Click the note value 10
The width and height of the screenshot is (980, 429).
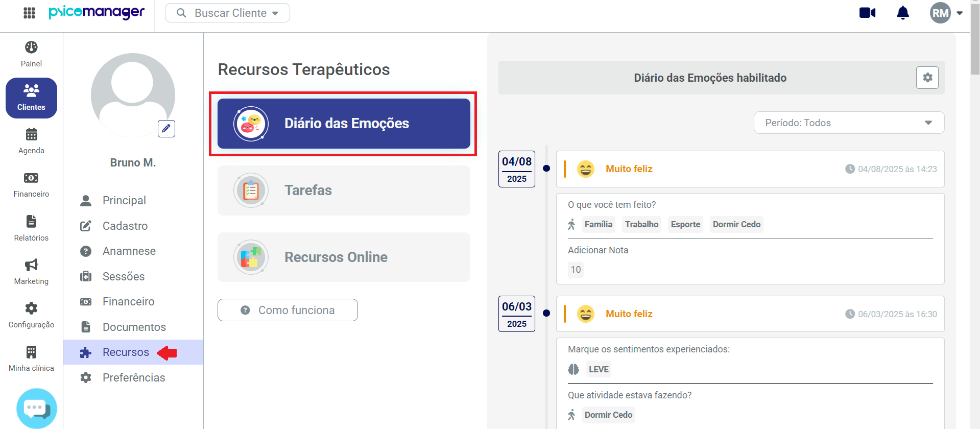point(576,270)
